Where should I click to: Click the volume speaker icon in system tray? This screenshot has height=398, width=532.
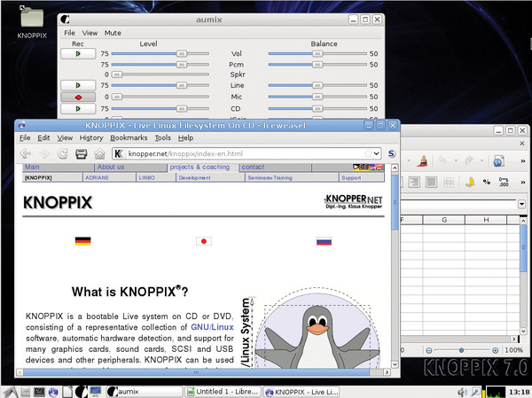(462, 390)
